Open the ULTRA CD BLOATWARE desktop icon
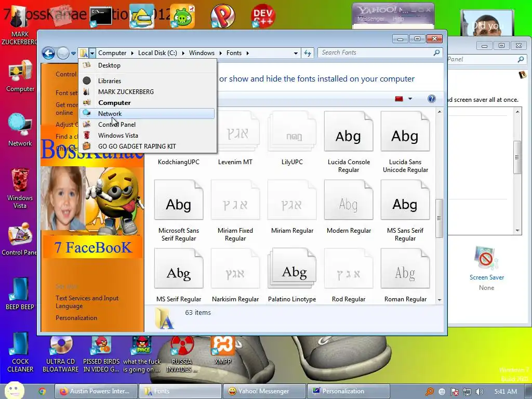 click(x=60, y=354)
